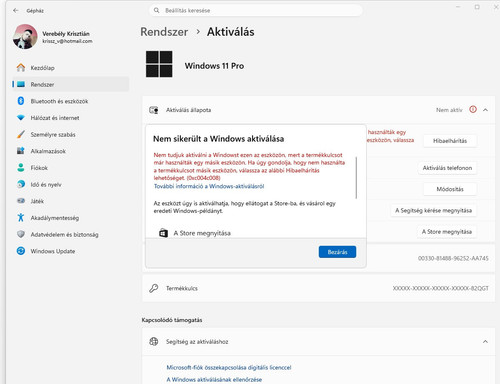Select the Rendszer monitor icon
Screen dimensions: 500x384
click(x=21, y=84)
